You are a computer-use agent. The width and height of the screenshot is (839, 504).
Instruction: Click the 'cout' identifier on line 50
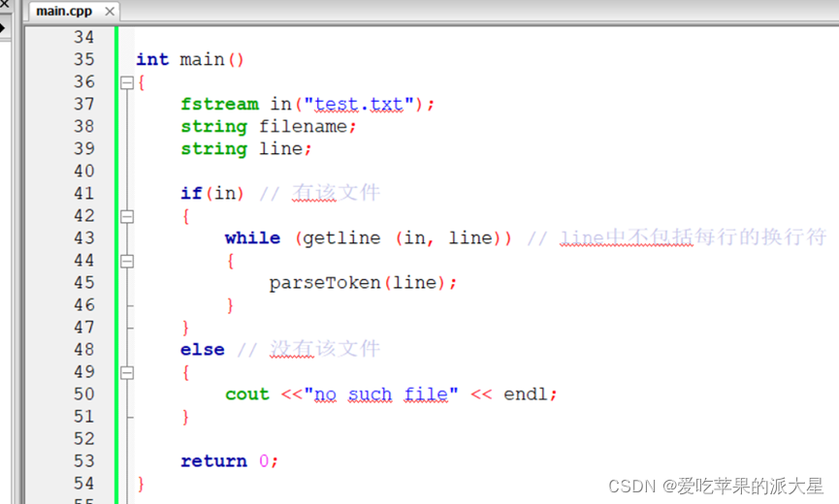tap(247, 394)
